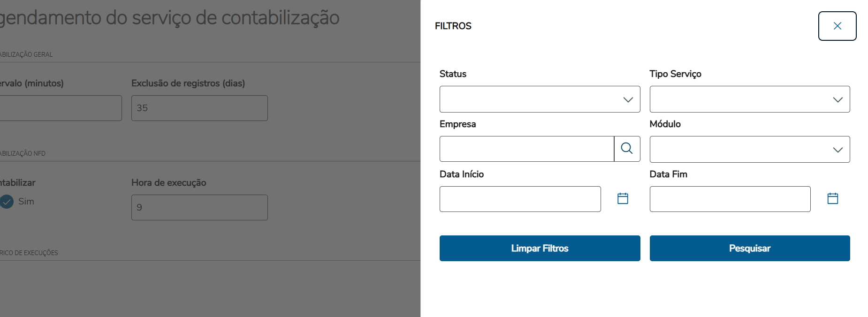Click the Hora de execução field
868x317 pixels.
pyautogui.click(x=199, y=208)
